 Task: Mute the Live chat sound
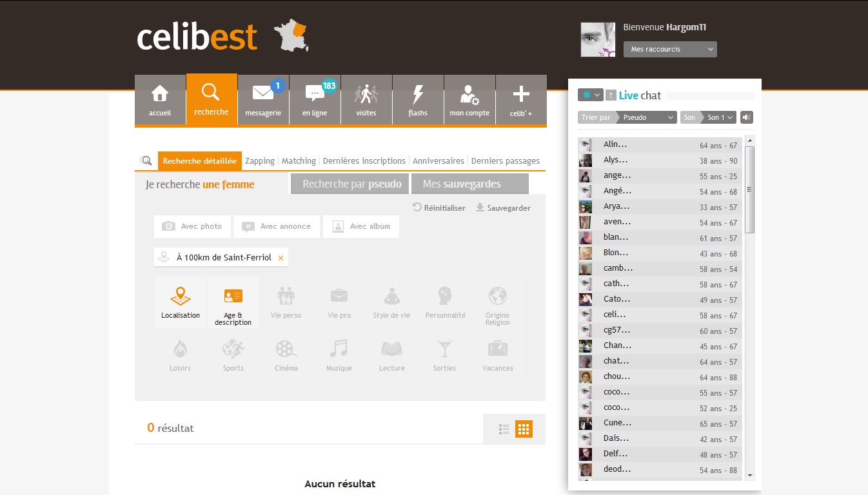click(x=747, y=117)
